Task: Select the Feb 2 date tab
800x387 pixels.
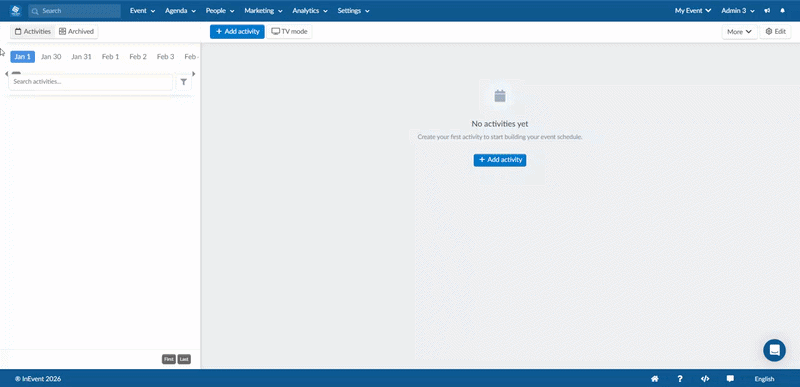Action: 138,57
